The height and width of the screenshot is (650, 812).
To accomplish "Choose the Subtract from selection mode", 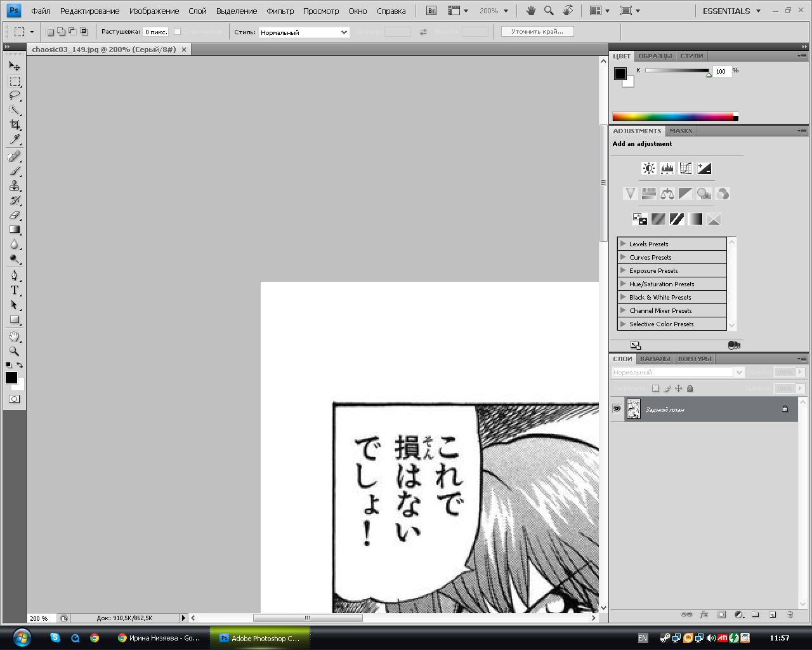I will coord(72,32).
